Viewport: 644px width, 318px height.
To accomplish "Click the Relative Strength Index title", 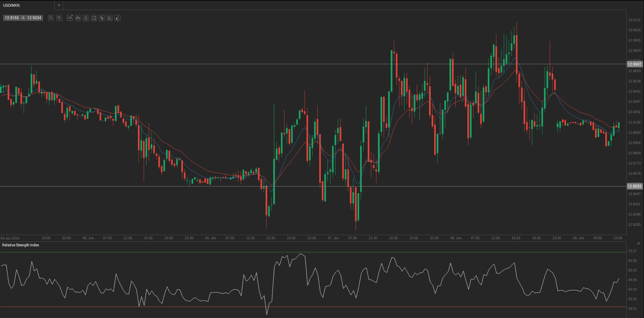I will pos(21,245).
